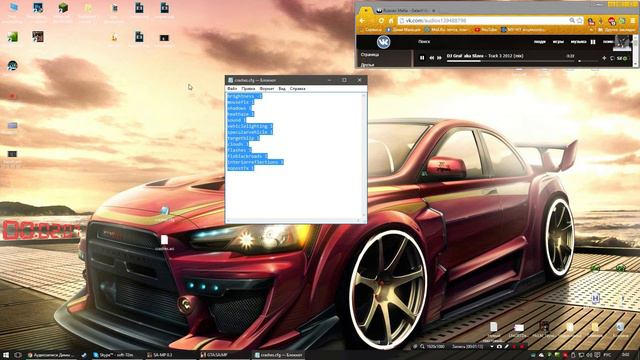Click the Chrome home button

[x=391, y=20]
